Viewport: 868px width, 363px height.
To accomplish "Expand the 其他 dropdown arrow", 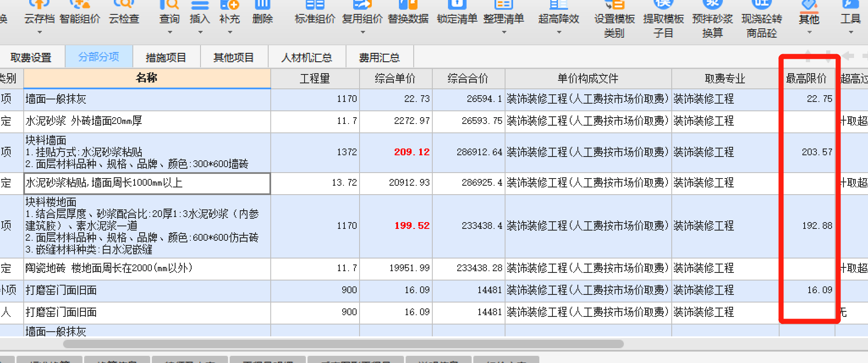I will [x=809, y=32].
